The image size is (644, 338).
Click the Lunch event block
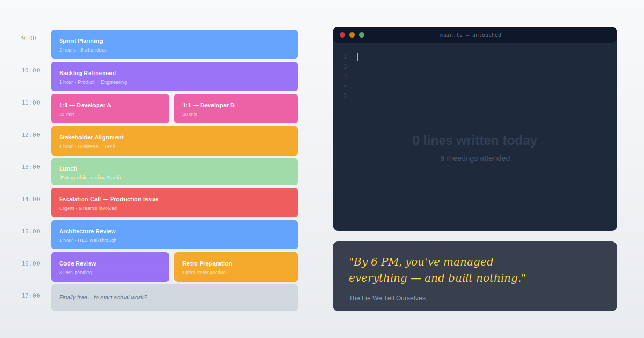coord(174,171)
